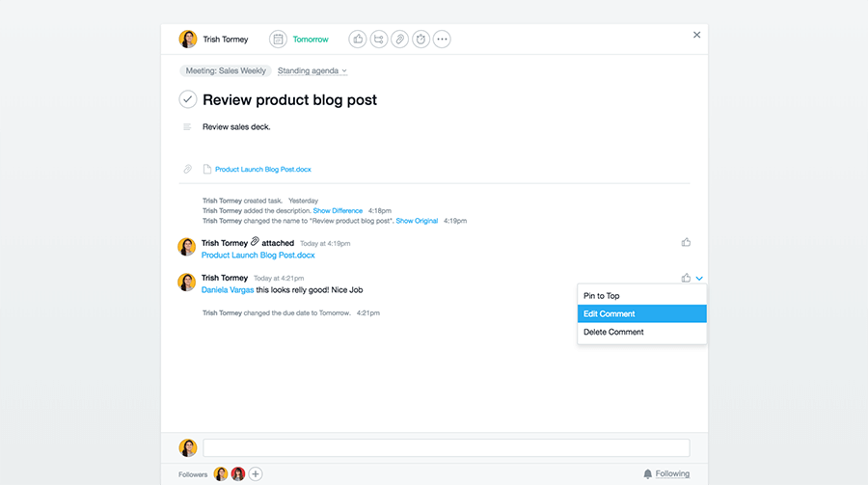868x485 pixels.
Task: Toggle the Following bell notification
Action: click(x=666, y=474)
